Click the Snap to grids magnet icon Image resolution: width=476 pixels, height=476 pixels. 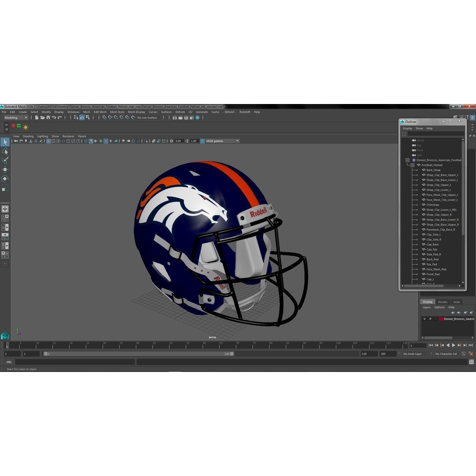click(x=104, y=118)
